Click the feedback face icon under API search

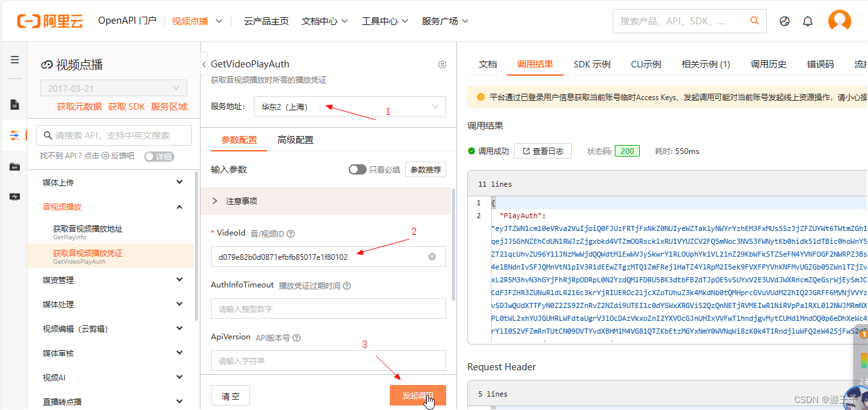(x=106, y=156)
